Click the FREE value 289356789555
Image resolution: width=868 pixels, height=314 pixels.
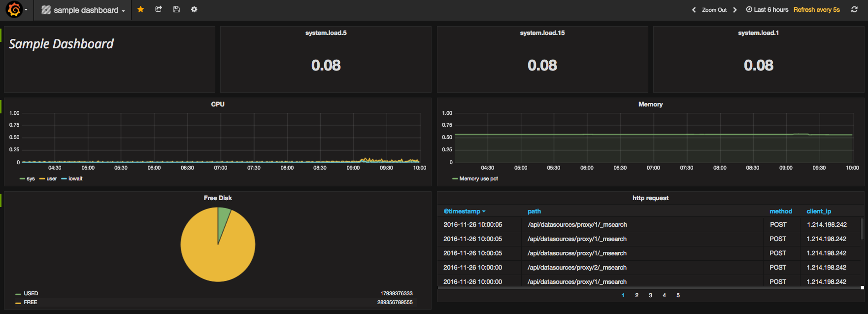[x=395, y=302]
